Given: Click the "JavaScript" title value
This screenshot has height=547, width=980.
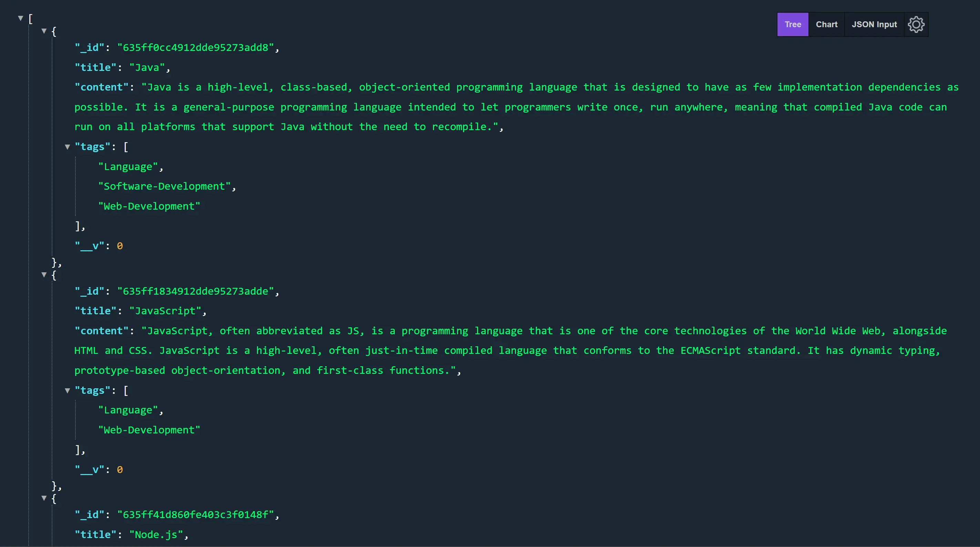Looking at the screenshot, I should tap(165, 311).
